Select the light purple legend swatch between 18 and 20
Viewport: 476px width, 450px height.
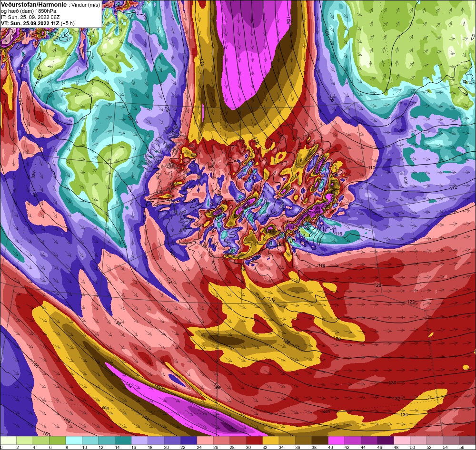[156, 440]
